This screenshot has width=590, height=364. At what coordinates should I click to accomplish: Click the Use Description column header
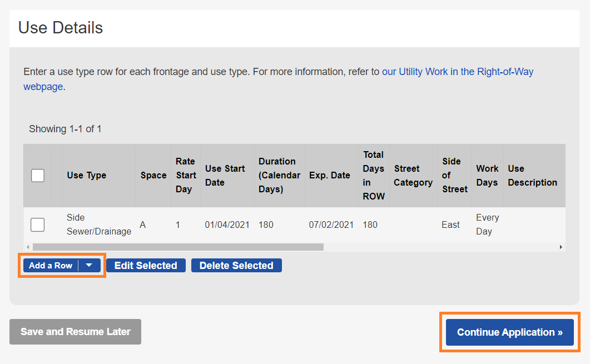532,176
